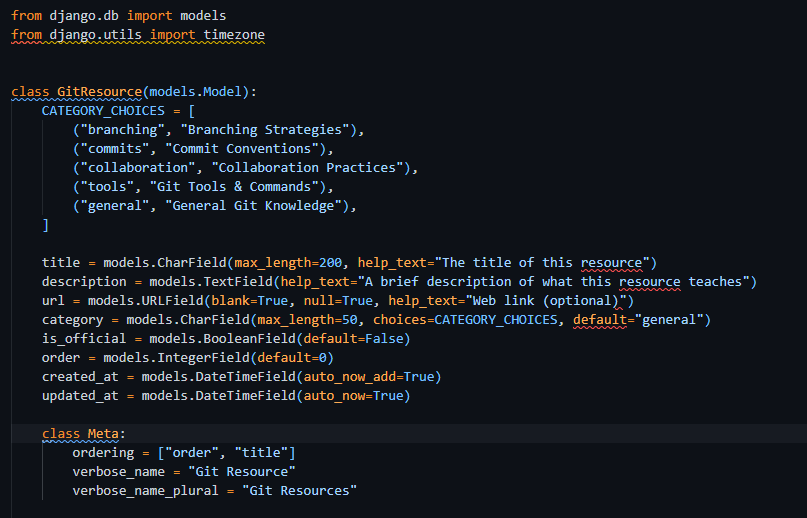This screenshot has width=807, height=518.
Task: Click 'verbose_name_plural' attribute
Action: (x=145, y=491)
